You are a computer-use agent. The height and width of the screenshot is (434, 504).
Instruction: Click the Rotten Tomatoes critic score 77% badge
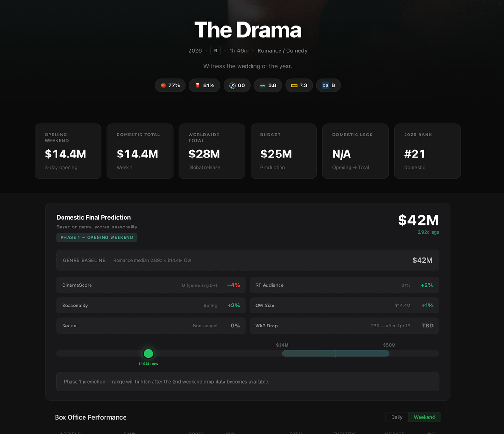click(170, 85)
